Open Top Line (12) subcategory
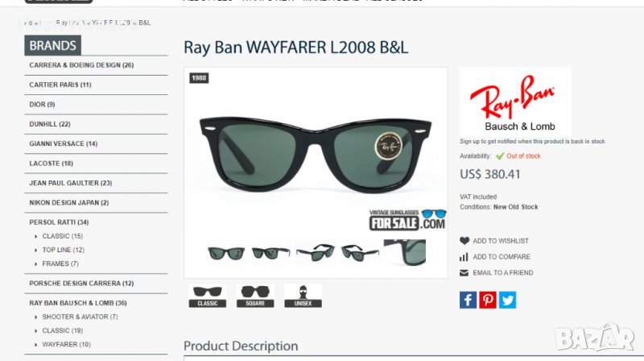The width and height of the screenshot is (644, 361). 64,250
